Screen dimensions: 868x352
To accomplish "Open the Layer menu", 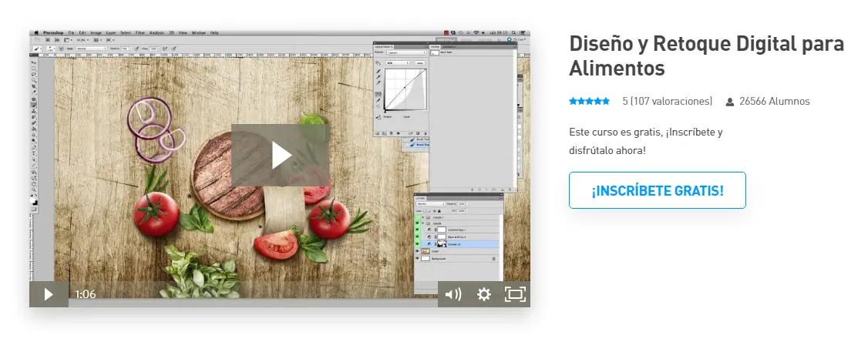I will (x=111, y=32).
